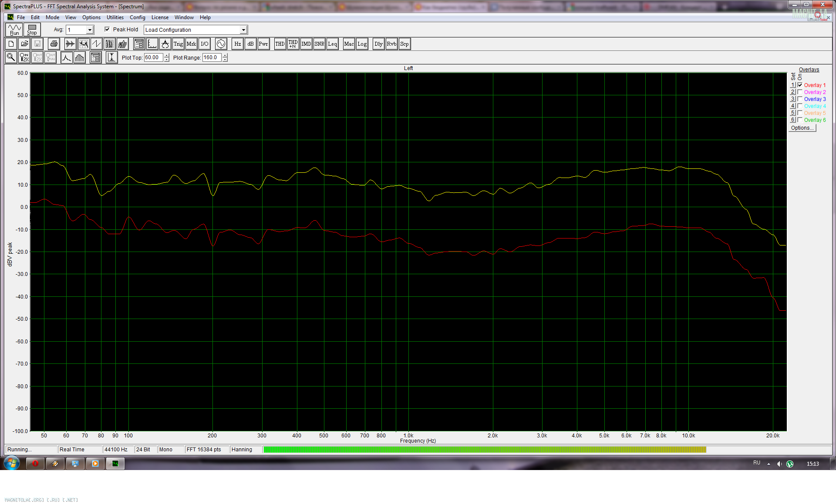The height and width of the screenshot is (504, 836).
Task: Open the Options menu
Action: (91, 17)
